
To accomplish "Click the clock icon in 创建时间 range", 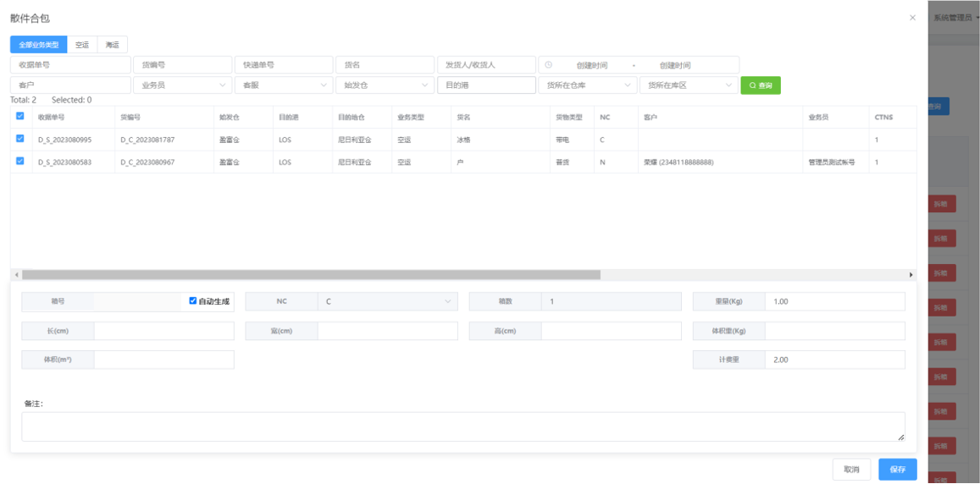I will [x=549, y=65].
